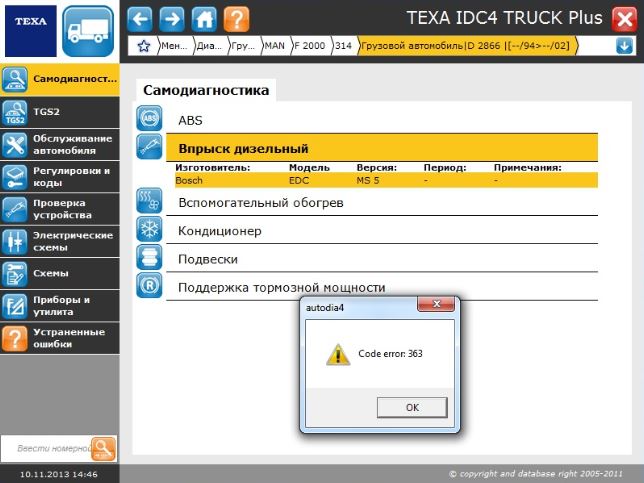Screen dimensions: 644x483
Task: Click the yellow warning triangle icon
Action: point(338,354)
